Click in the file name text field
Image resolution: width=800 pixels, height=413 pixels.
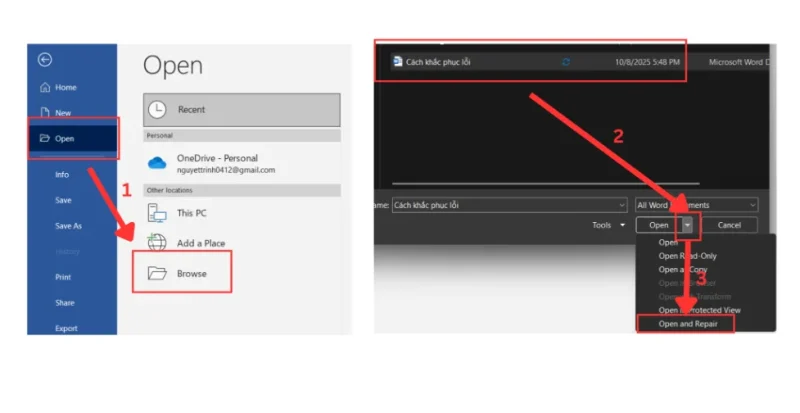[x=500, y=204]
